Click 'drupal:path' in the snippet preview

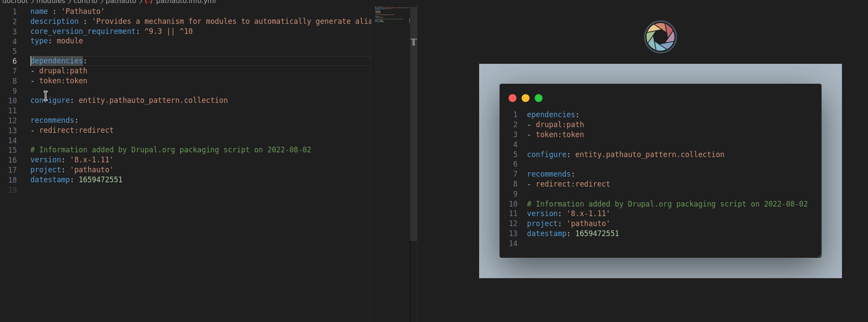click(x=560, y=125)
